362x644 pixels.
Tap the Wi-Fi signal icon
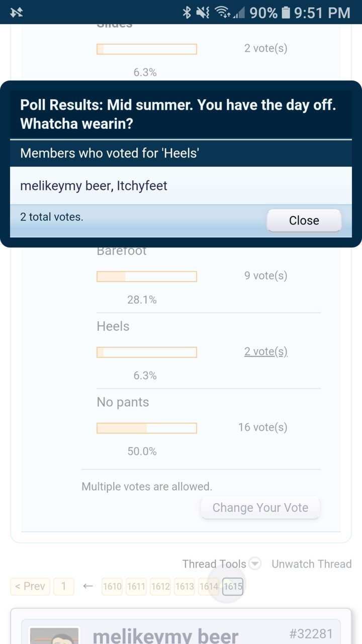[x=222, y=12]
